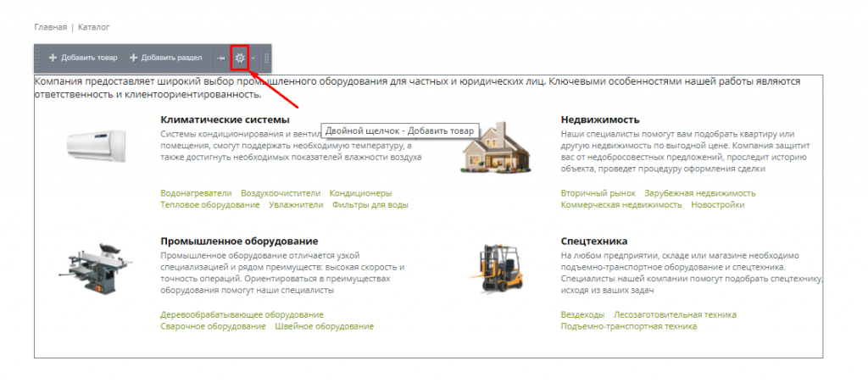Click the Недвижимость description text
This screenshot has width=868, height=383.
[x=685, y=152]
